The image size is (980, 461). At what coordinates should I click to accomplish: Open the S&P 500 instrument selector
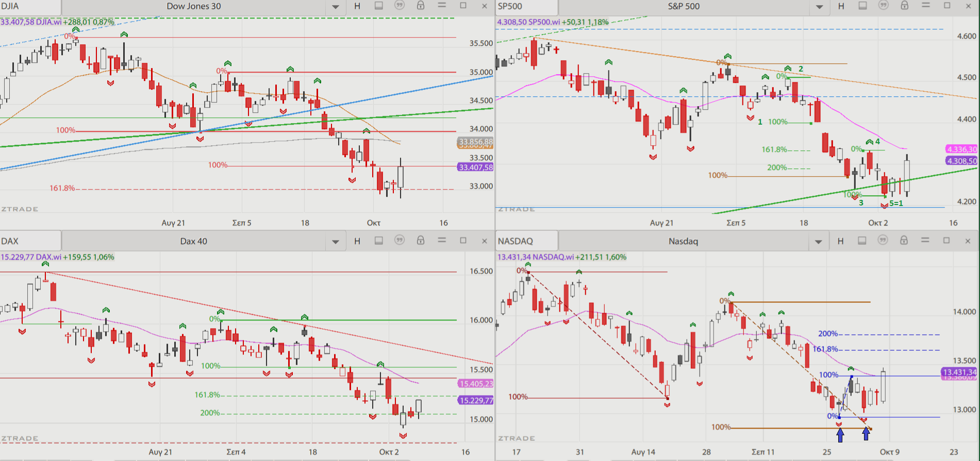click(684, 7)
